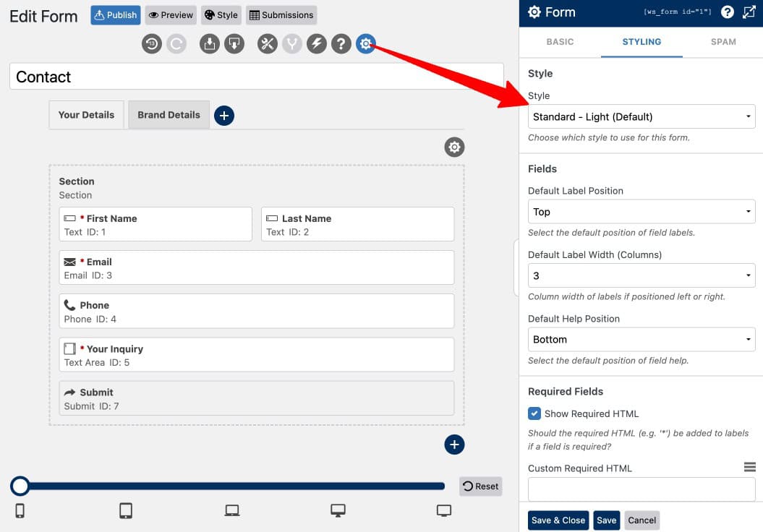Select the Your Inquiry text area field
The image size is (763, 532).
[257, 354]
